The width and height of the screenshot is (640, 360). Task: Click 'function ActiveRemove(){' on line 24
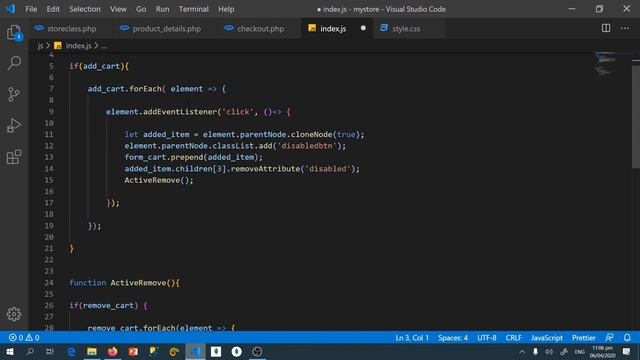[x=124, y=282]
